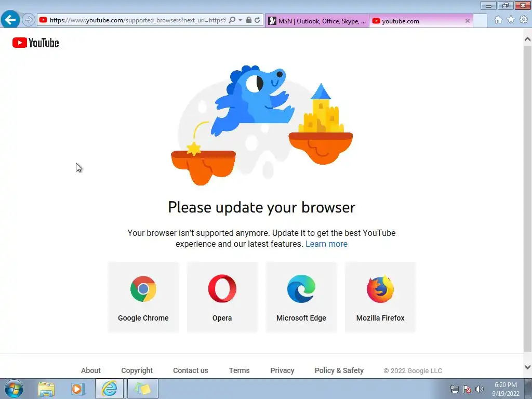Click the Show desktop strip

click(x=529, y=389)
